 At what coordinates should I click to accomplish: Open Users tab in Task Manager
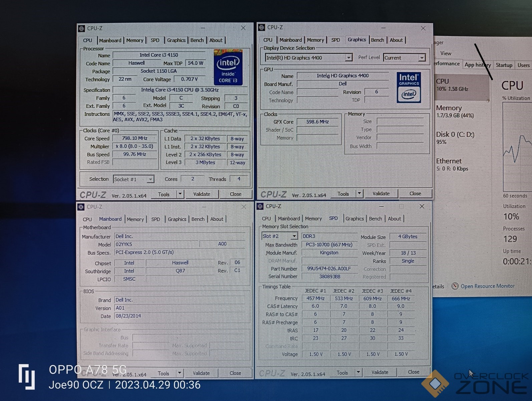point(523,65)
